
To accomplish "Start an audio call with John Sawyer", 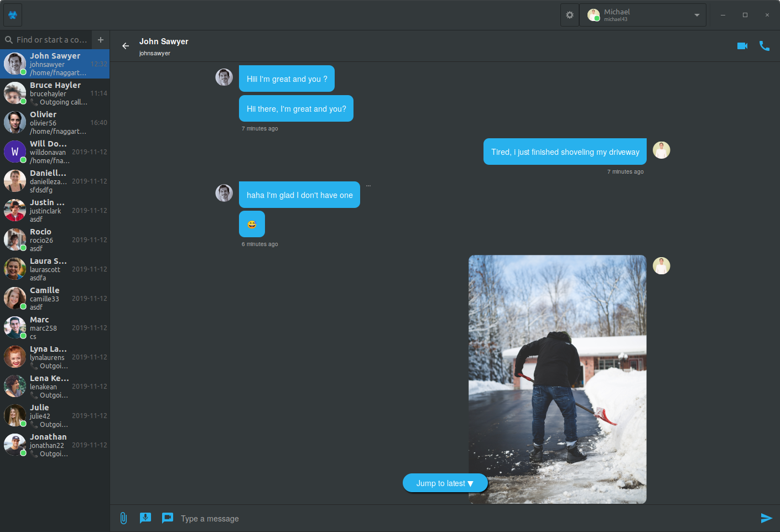I will tap(764, 46).
